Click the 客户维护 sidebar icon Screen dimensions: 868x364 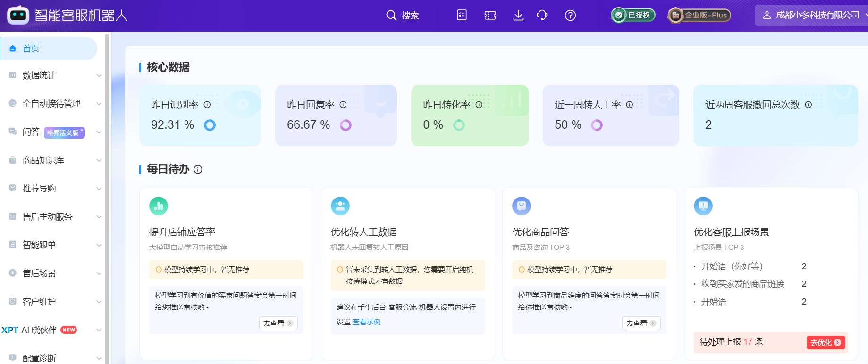(x=13, y=301)
